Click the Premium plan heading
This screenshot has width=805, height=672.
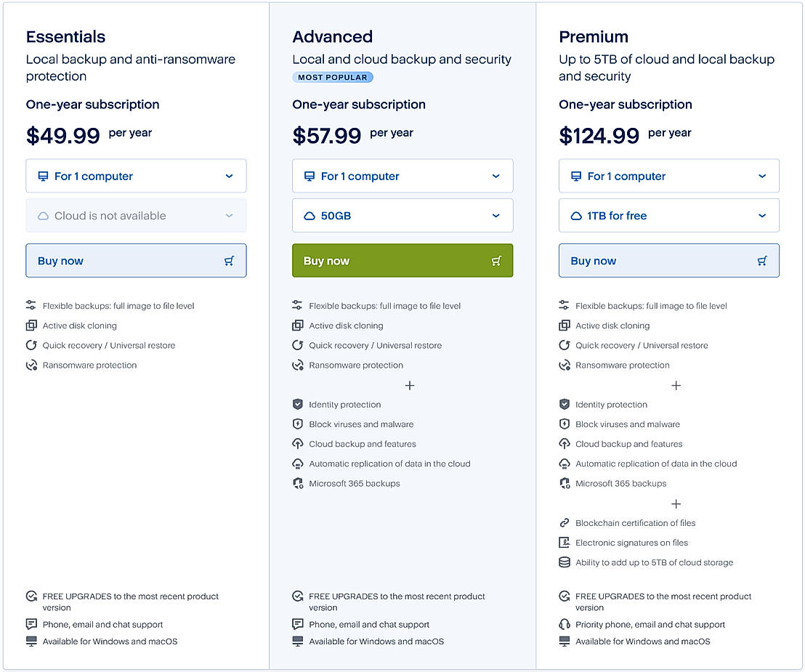(x=594, y=37)
